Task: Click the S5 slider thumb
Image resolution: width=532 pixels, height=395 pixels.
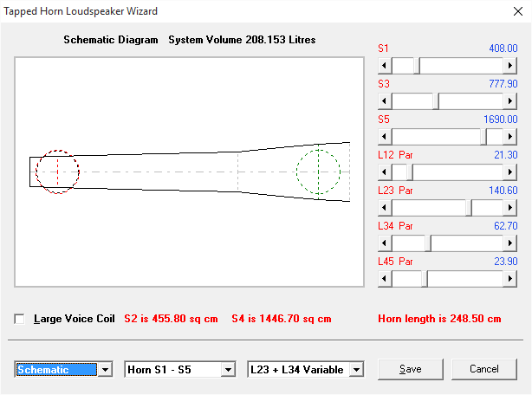Action: (483, 137)
